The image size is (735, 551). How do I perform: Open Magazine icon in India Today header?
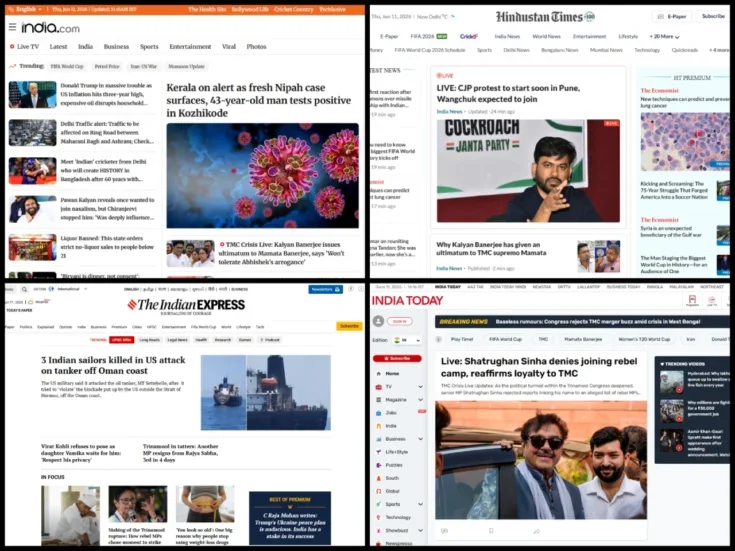coord(692,301)
